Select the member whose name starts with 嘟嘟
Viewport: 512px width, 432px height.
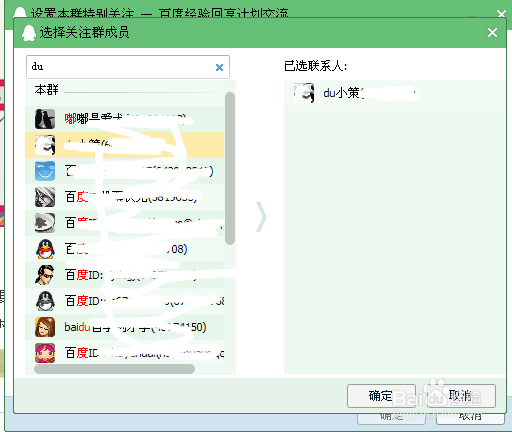point(125,119)
